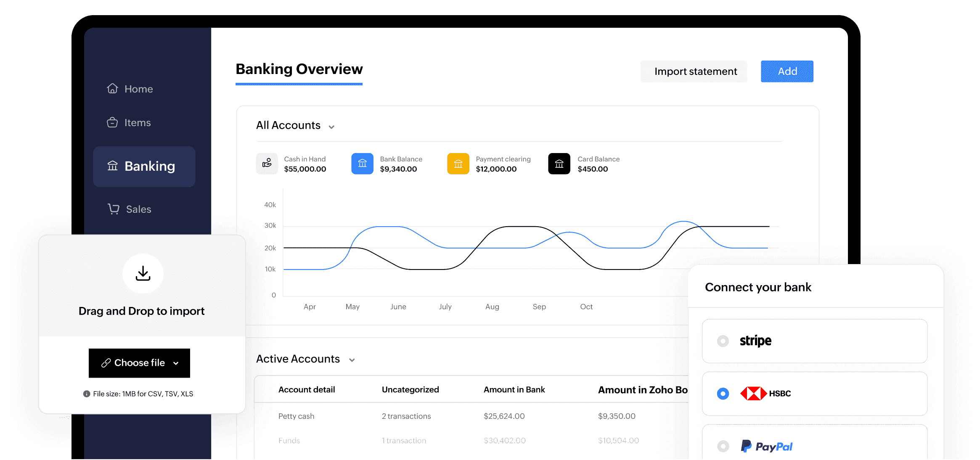Click the Sales cart icon

click(x=114, y=209)
